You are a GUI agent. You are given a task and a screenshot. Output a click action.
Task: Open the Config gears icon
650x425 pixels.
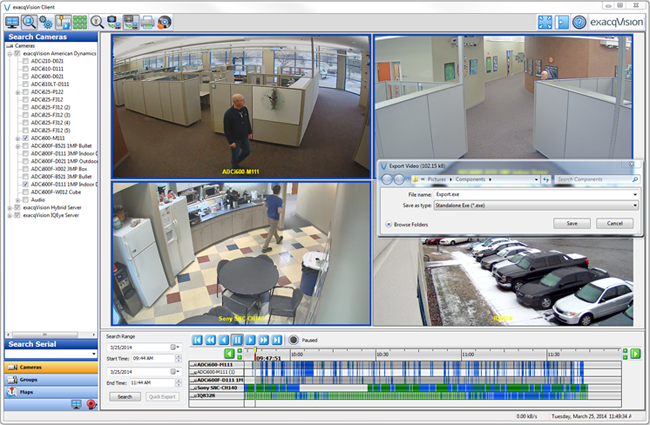pos(49,21)
